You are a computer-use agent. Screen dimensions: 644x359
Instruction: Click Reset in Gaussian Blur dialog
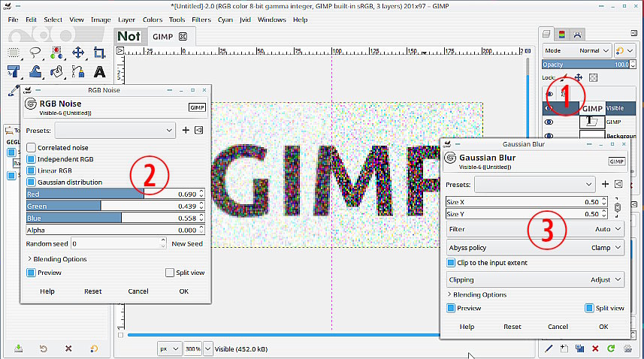512,326
